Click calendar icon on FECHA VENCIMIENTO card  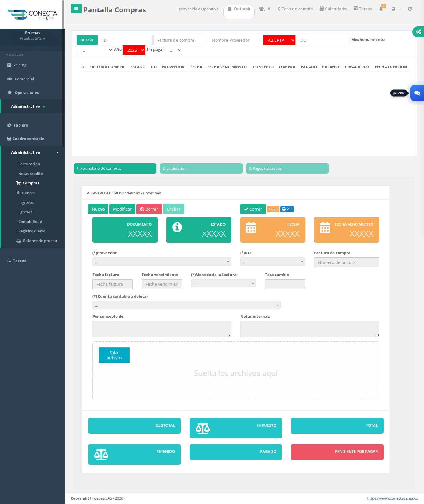pos(325,227)
